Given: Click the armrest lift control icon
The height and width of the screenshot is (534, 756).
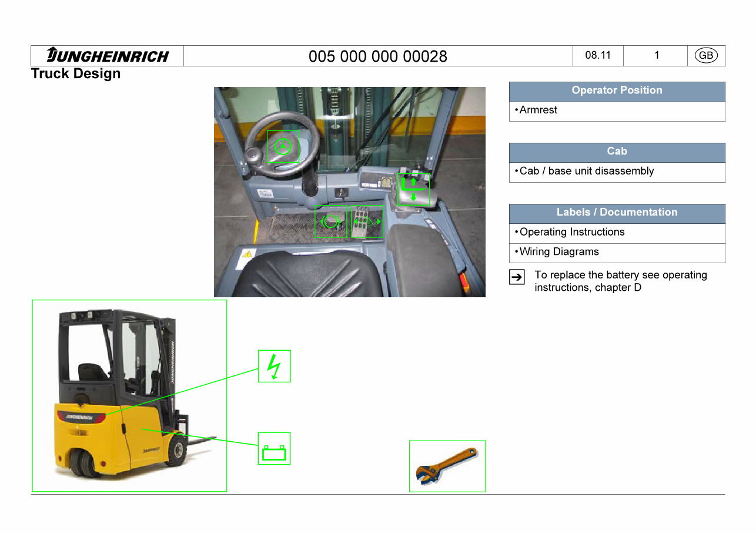Looking at the screenshot, I should [x=413, y=189].
